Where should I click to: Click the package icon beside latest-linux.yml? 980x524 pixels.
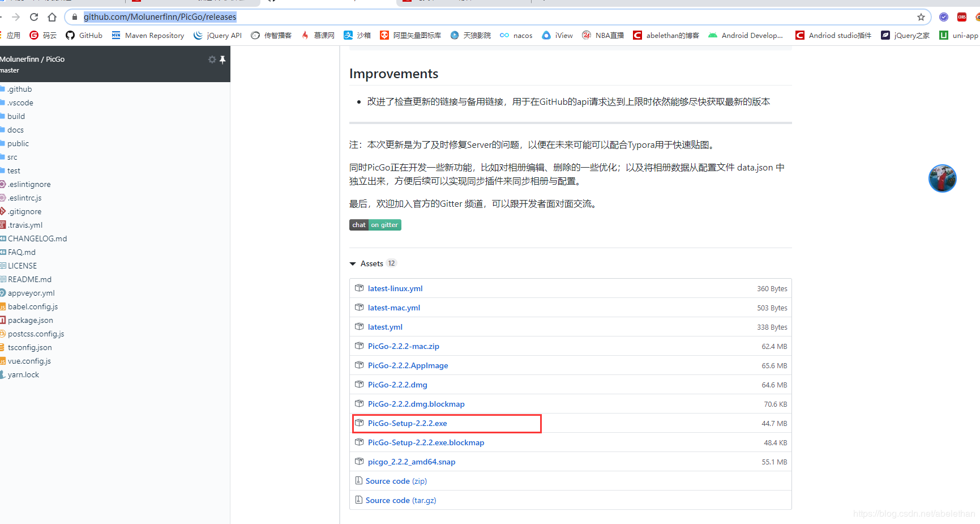[x=359, y=288]
